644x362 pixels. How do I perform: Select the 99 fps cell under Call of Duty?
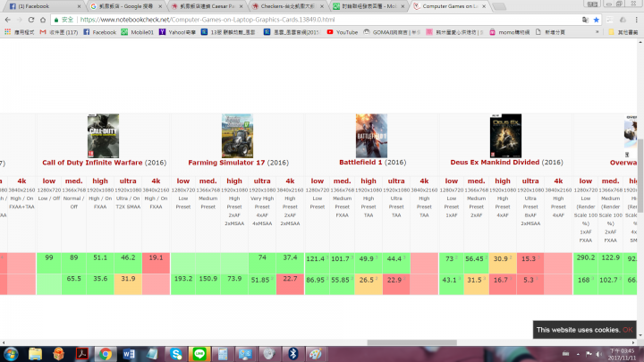[x=49, y=263]
